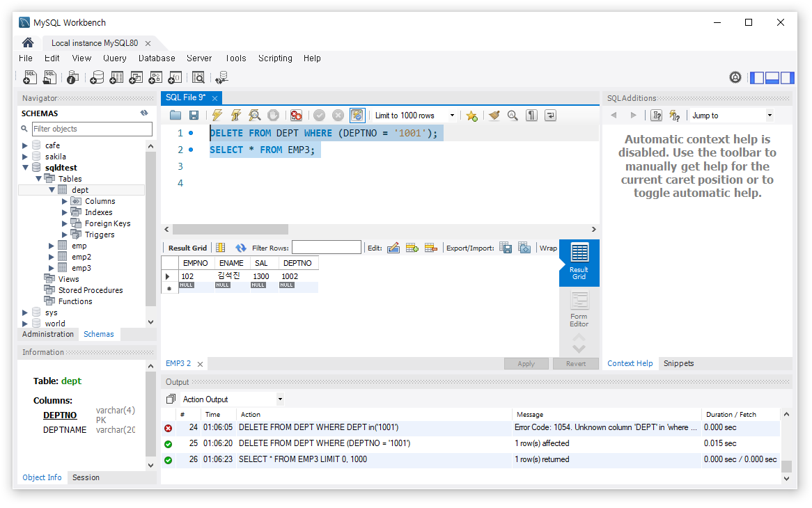Screen dimensions: 812x508
Task: Toggle navigator sidebar visibility
Action: tap(757, 78)
